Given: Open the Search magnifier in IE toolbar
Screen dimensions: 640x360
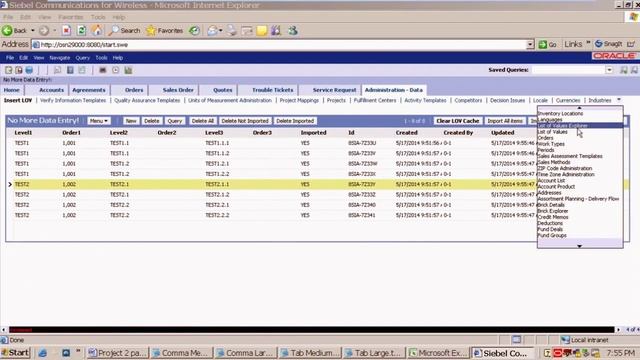Looking at the screenshot, I should coord(124,30).
